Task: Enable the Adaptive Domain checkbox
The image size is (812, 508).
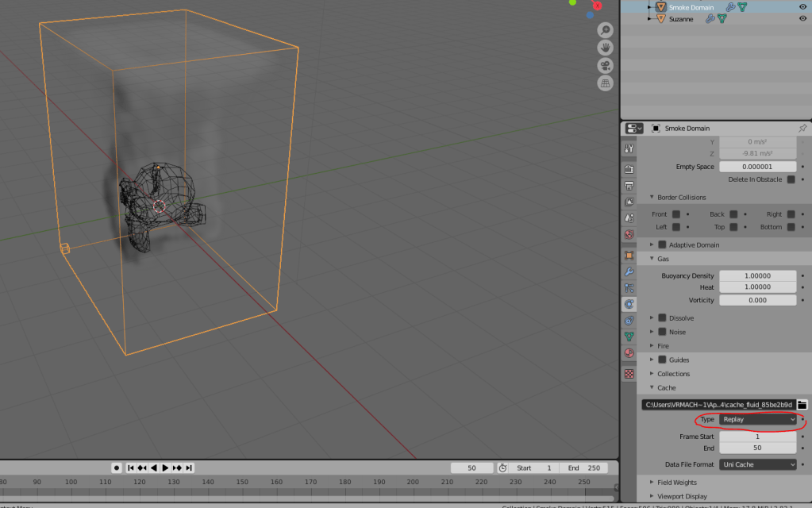Action: pyautogui.click(x=663, y=244)
